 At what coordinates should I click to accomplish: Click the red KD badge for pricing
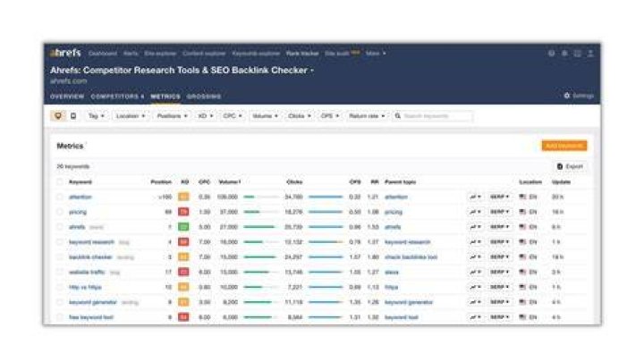click(x=183, y=212)
